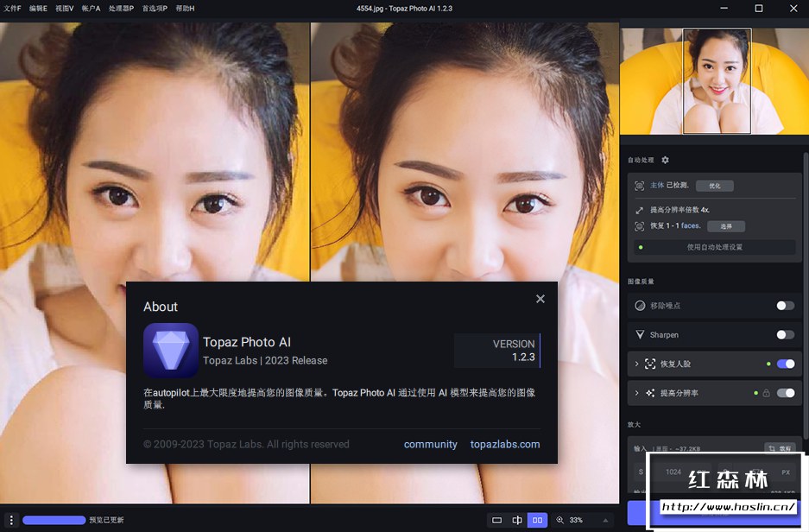Click the 主体 subject link text

click(657, 185)
